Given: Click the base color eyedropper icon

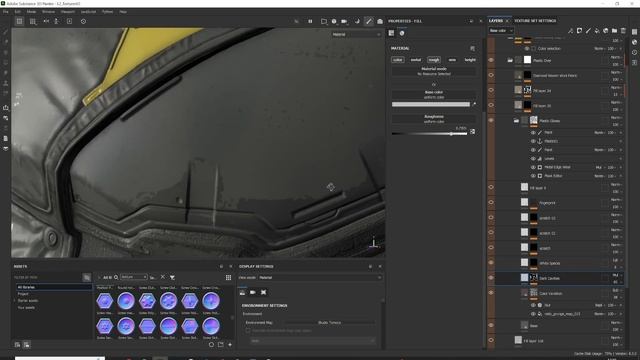Looking at the screenshot, I should (x=474, y=104).
